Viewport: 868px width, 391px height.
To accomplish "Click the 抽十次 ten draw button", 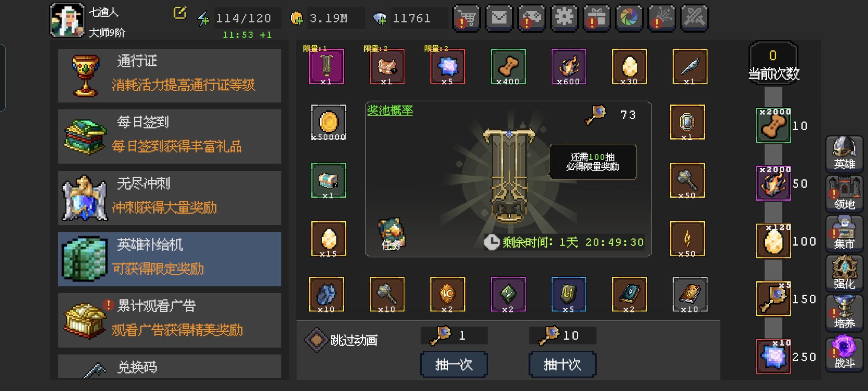I will [562, 364].
